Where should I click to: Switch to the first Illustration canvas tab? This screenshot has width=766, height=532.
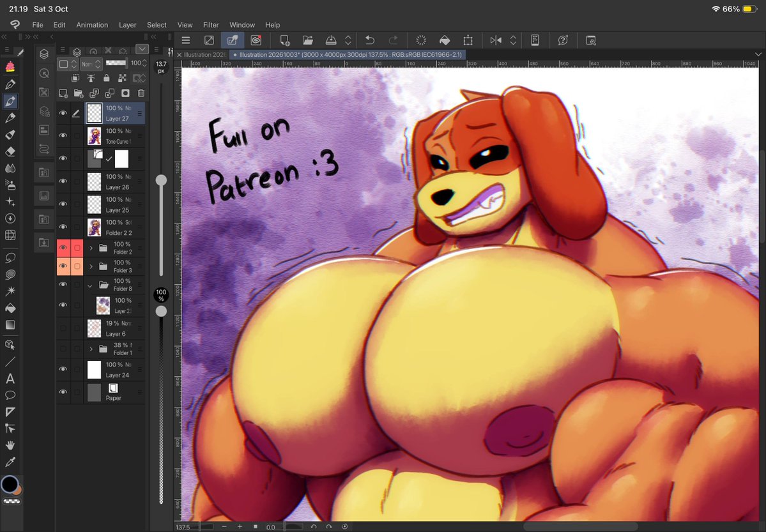click(x=204, y=55)
